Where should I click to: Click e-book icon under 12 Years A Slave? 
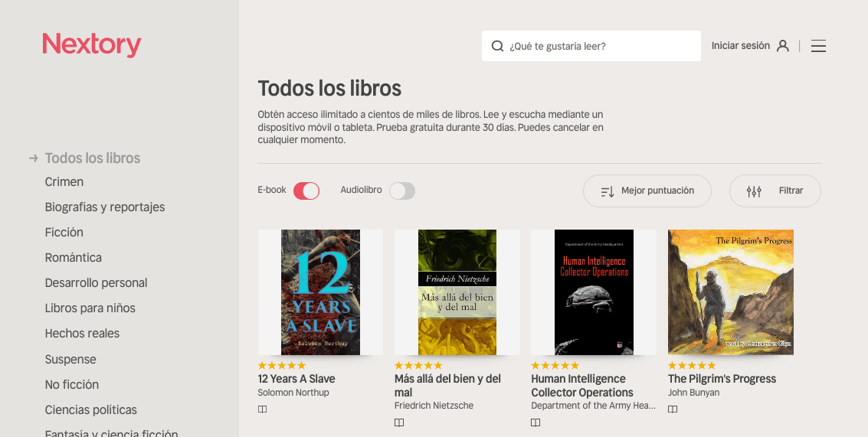[263, 409]
